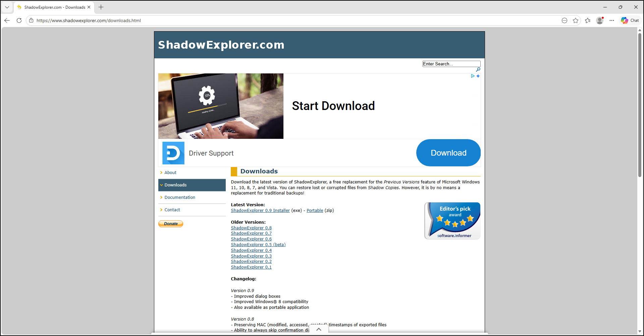Open Copilot Chat sidebar
Image resolution: width=644 pixels, height=336 pixels.
(630, 20)
